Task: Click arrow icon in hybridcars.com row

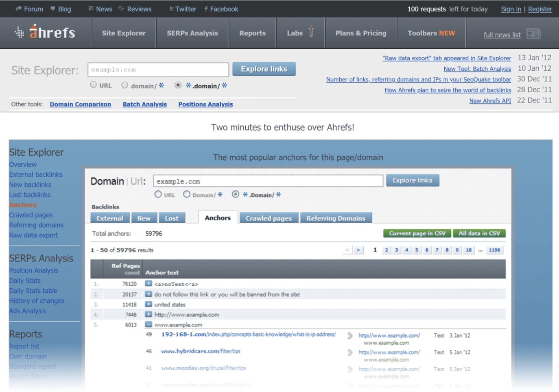Action: [350, 353]
